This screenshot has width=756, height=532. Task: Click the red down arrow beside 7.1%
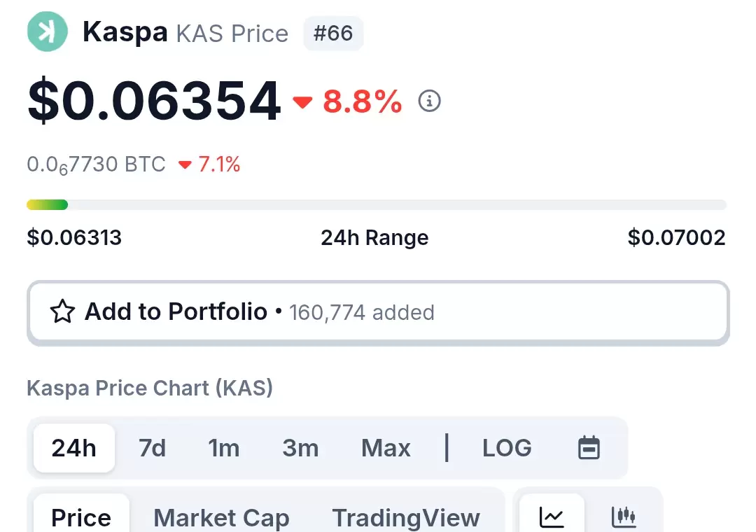click(x=185, y=165)
